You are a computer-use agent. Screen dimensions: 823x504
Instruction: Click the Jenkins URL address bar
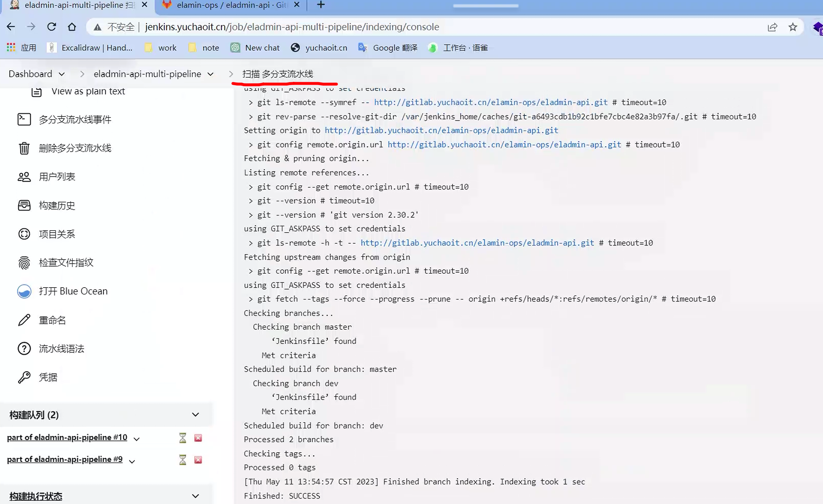(x=292, y=27)
